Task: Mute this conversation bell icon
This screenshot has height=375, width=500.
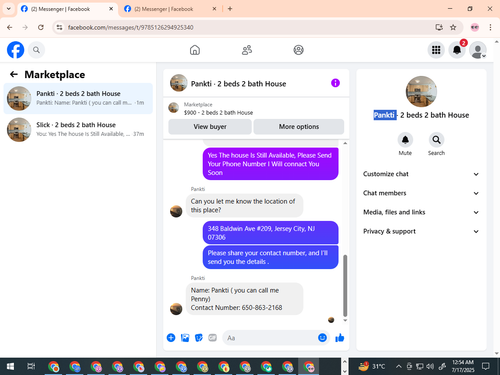Action: pyautogui.click(x=405, y=140)
